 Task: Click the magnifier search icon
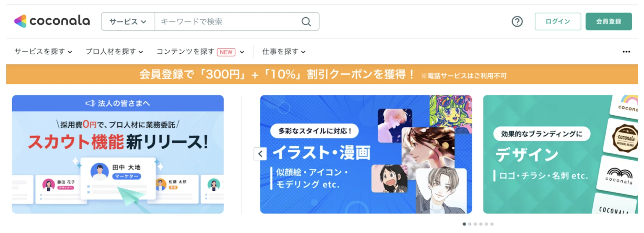pos(306,22)
